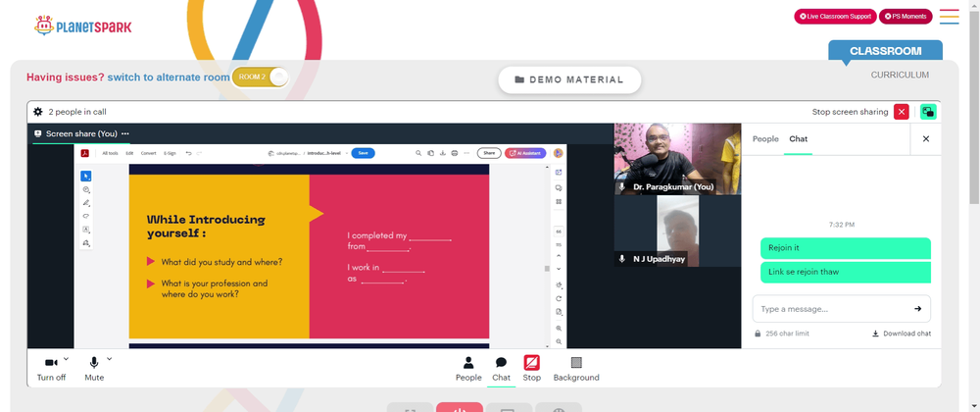The image size is (980, 412).
Task: Turn off the camera
Action: (51, 368)
